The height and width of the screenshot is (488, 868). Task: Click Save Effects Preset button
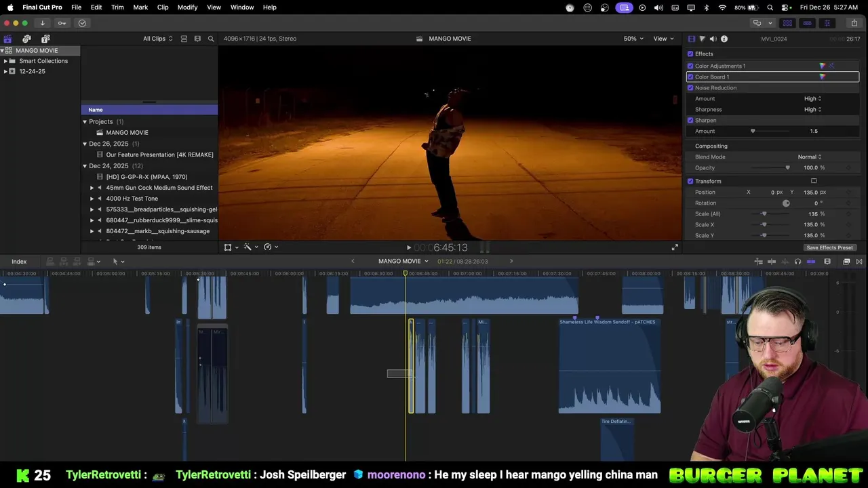[829, 247]
